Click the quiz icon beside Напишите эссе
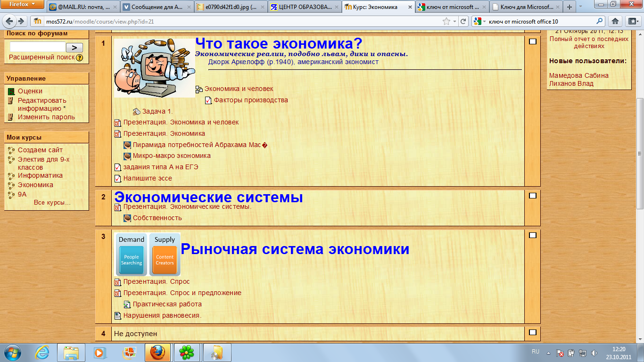The width and height of the screenshot is (644, 362). click(118, 179)
